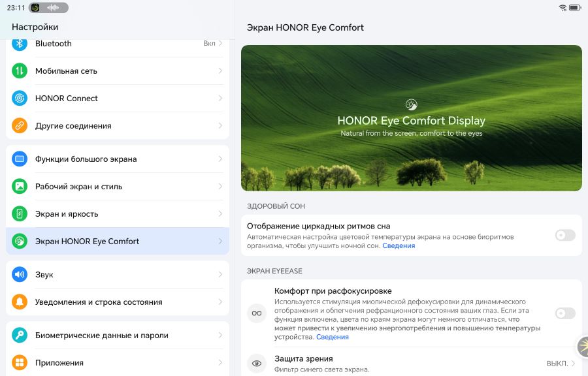The width and height of the screenshot is (588, 376).
Task: Tap the yellow app icon in status pill
Action: point(35,7)
